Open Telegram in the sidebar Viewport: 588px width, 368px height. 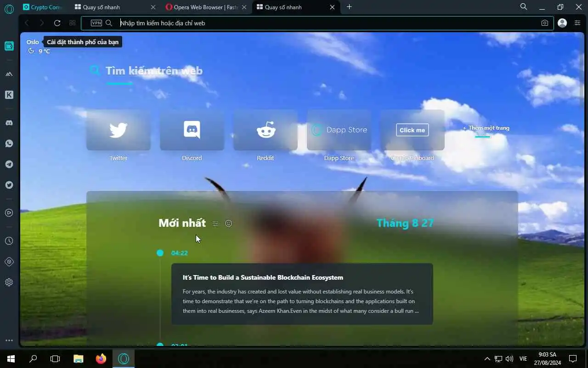click(9, 164)
